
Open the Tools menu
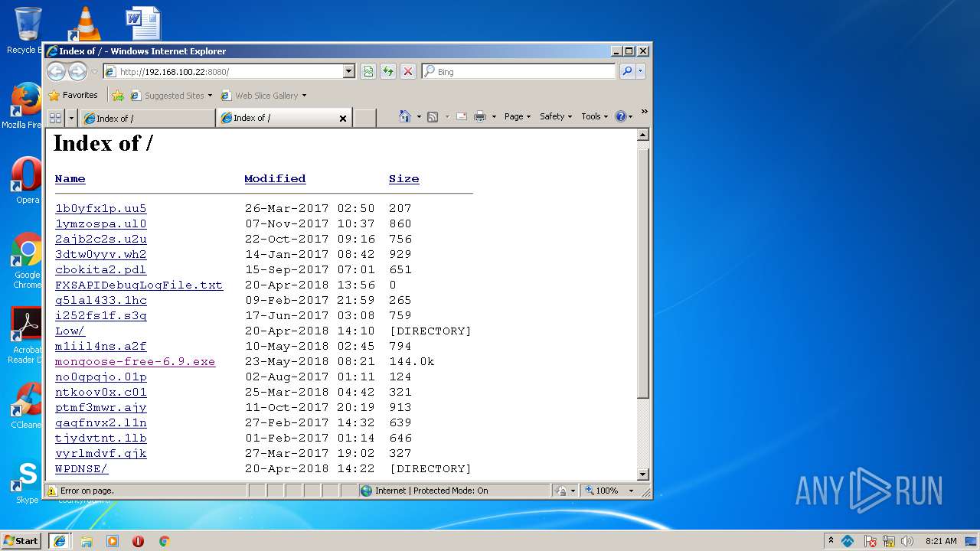(x=595, y=116)
